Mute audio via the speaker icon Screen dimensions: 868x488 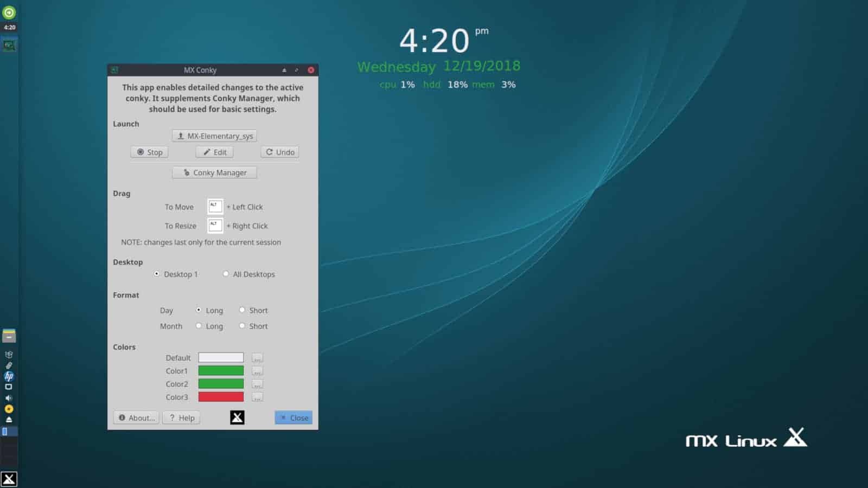coord(8,397)
